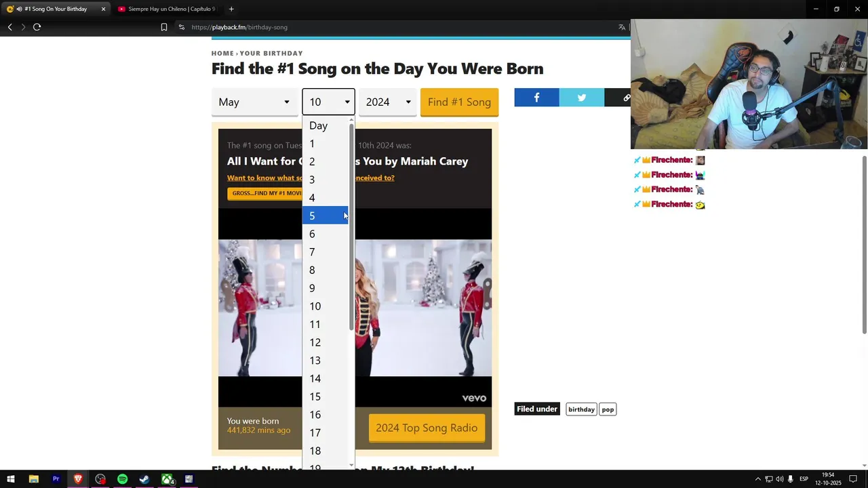This screenshot has height=488, width=868.
Task: Click the day list scrollbar thumb
Action: (351, 227)
